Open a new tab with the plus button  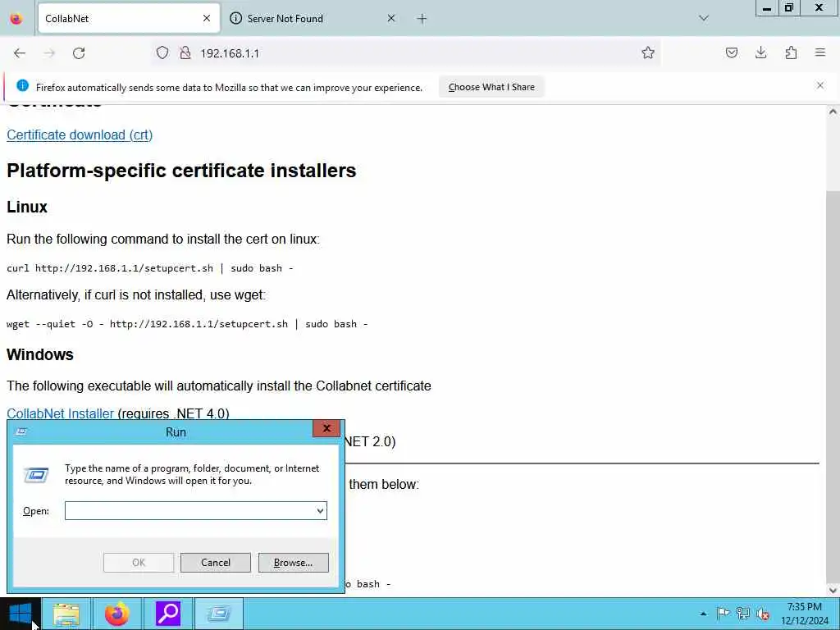422,19
